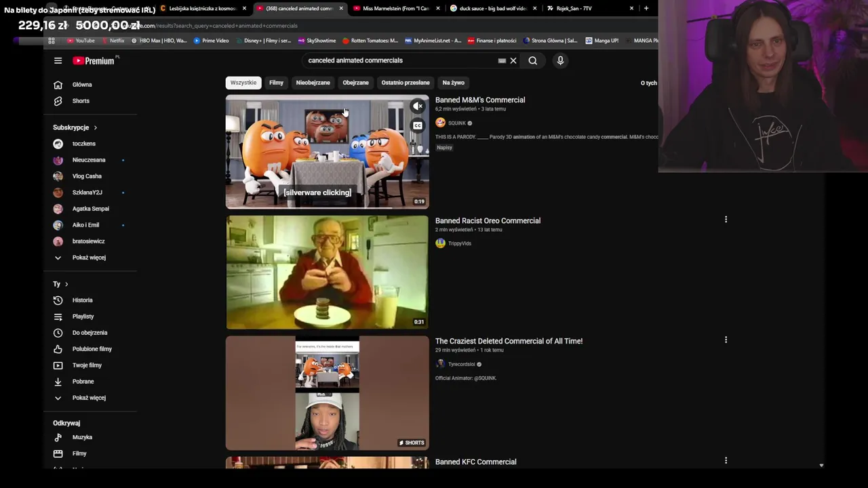
Task: Open Banned M&M's Commercial video title
Action: (x=480, y=100)
